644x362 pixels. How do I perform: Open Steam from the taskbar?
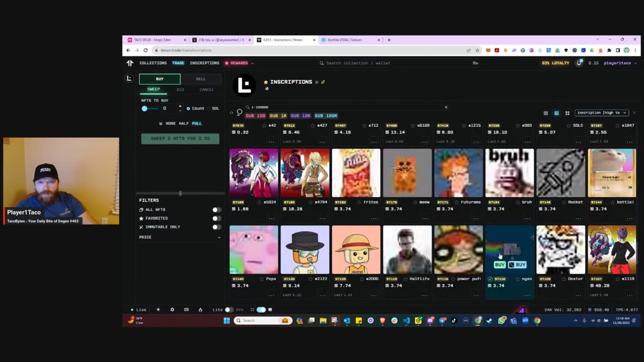[489, 321]
